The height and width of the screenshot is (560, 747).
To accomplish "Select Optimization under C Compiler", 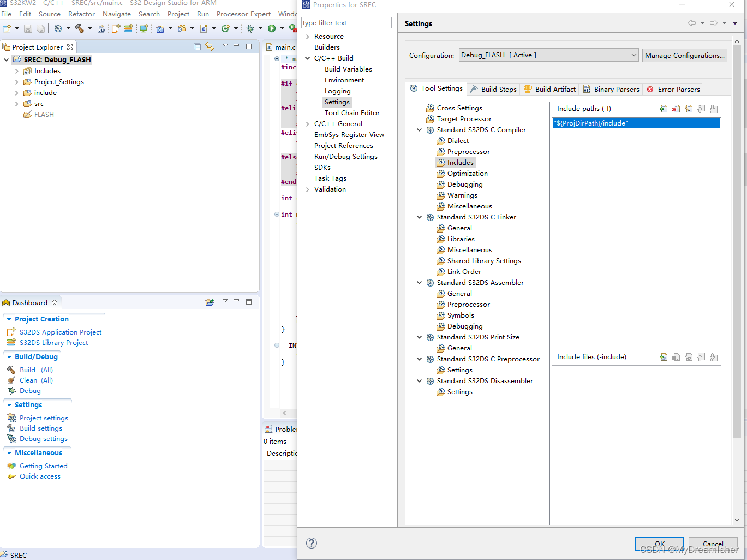I will click(467, 174).
